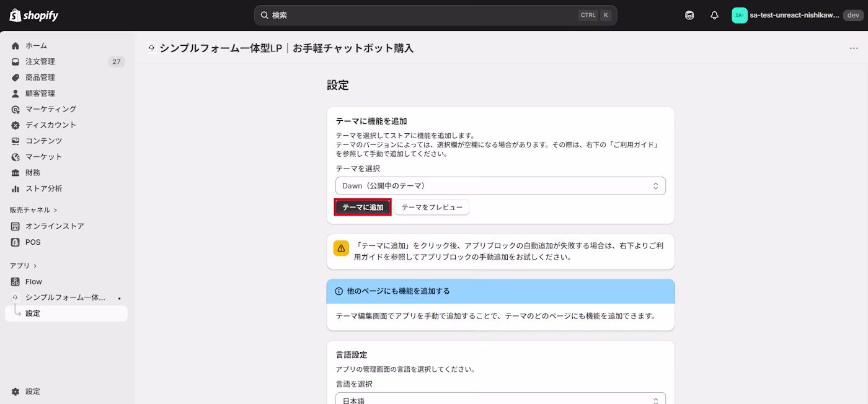Click the CTRL K shortcut hint
This screenshot has width=868, height=404.
(x=595, y=15)
